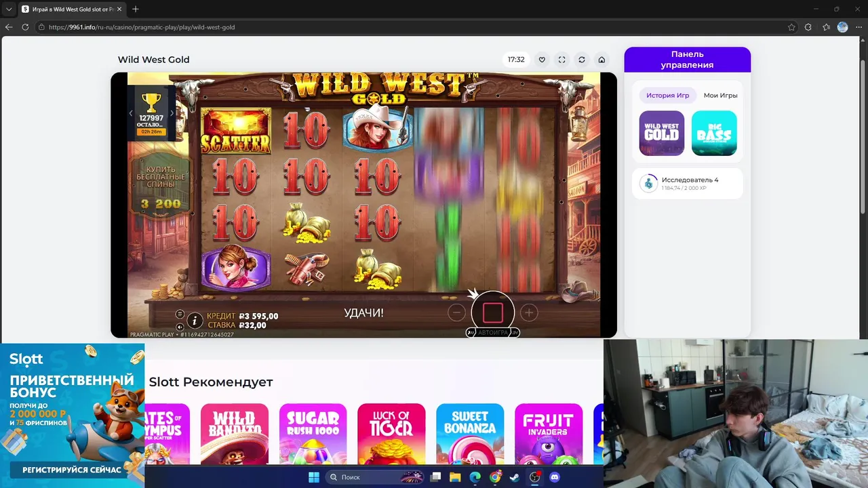Open browser profile avatar
The image size is (868, 488).
(x=843, y=27)
